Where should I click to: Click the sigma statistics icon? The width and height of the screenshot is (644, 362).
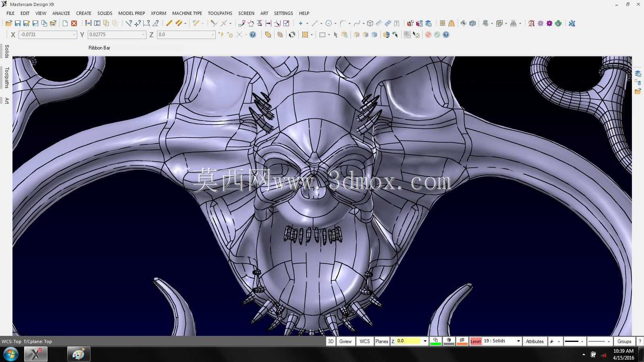(97, 23)
